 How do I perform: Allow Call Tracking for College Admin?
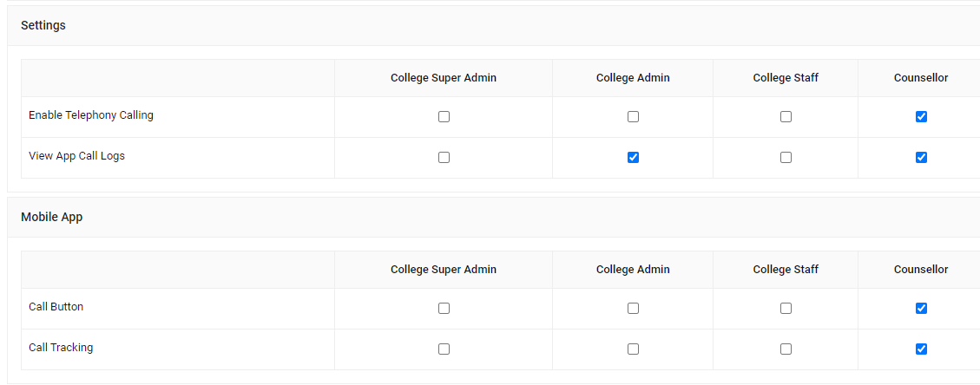[x=633, y=349]
